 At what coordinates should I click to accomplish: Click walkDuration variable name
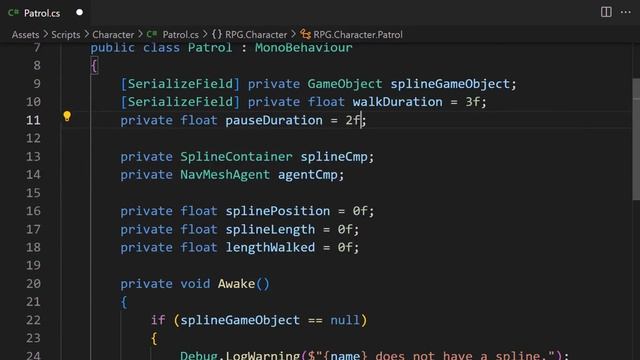click(x=398, y=102)
